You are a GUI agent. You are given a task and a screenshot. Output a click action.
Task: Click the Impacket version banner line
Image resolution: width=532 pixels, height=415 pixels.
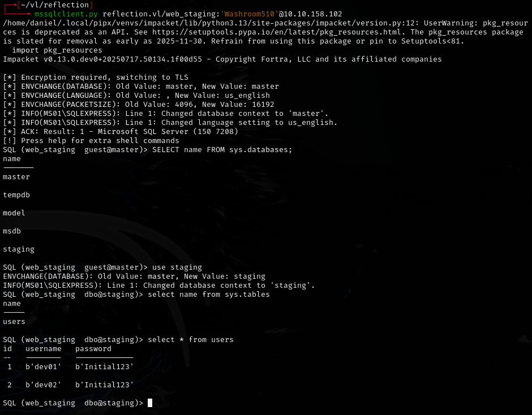pyautogui.click(x=221, y=59)
